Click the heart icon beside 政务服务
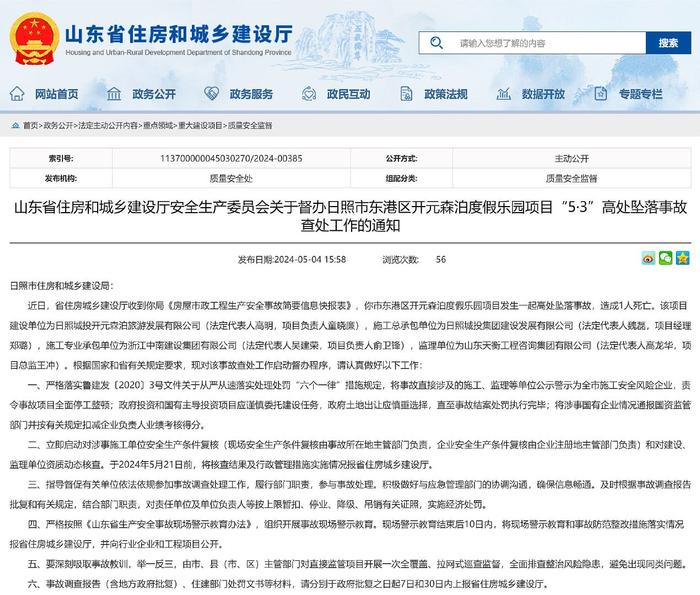Viewport: 700px width, 595px height. point(211,94)
